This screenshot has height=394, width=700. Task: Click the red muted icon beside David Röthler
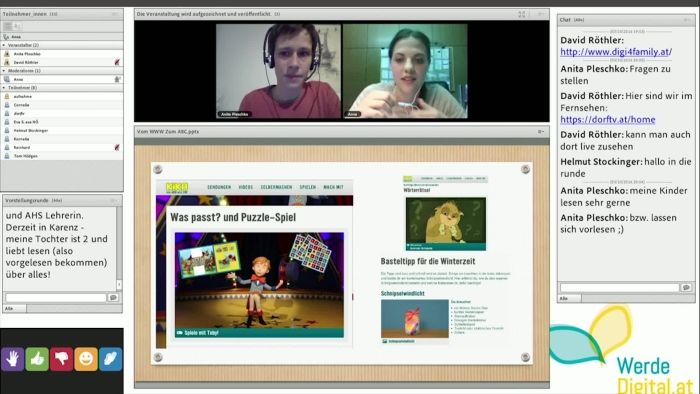click(117, 62)
